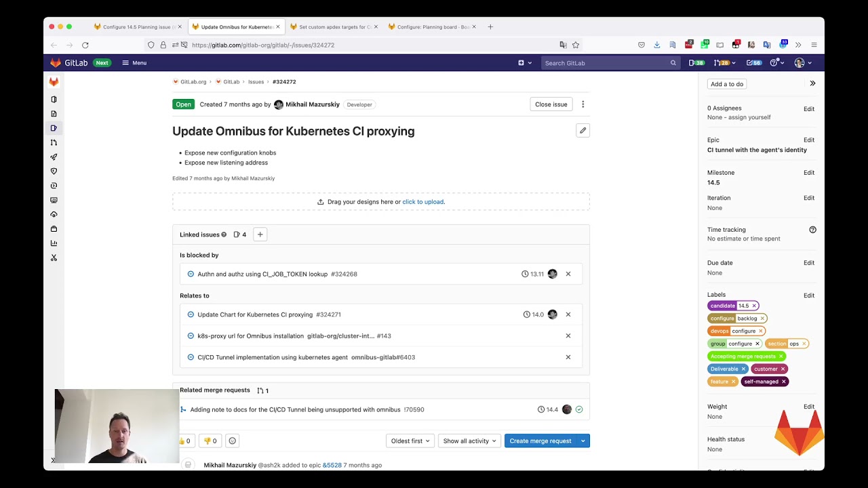Open the user avatar menu

(x=803, y=62)
